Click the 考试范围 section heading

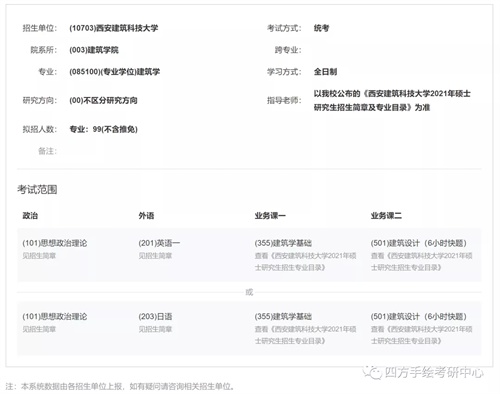[x=37, y=190]
